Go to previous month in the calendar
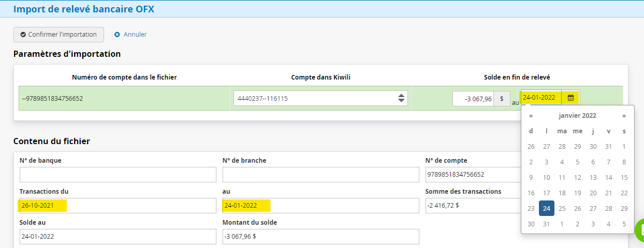 pos(531,116)
